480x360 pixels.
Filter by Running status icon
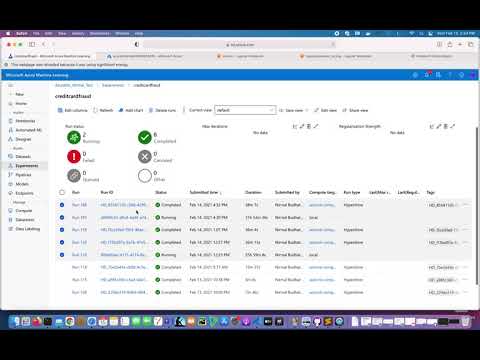tap(74, 137)
